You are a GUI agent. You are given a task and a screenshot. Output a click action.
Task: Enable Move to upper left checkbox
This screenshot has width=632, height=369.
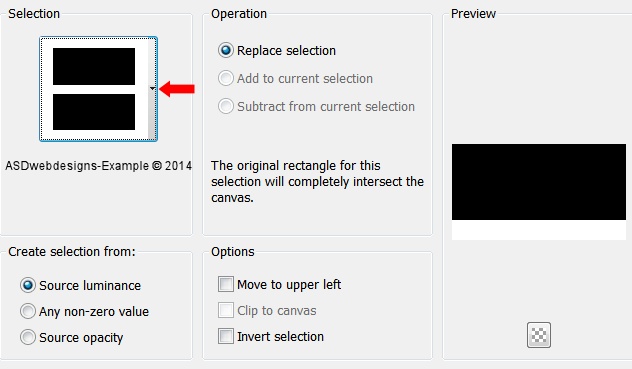pos(226,284)
